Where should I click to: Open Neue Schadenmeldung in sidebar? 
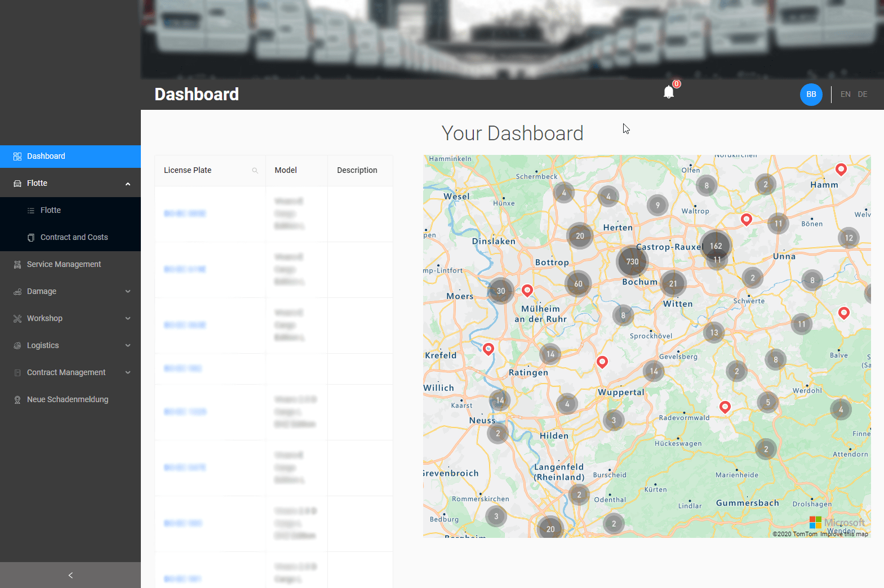pyautogui.click(x=70, y=399)
